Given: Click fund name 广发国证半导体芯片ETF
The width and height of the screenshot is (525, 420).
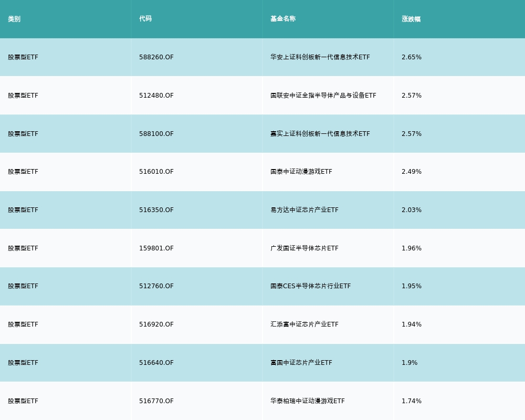Looking at the screenshot, I should (304, 248).
